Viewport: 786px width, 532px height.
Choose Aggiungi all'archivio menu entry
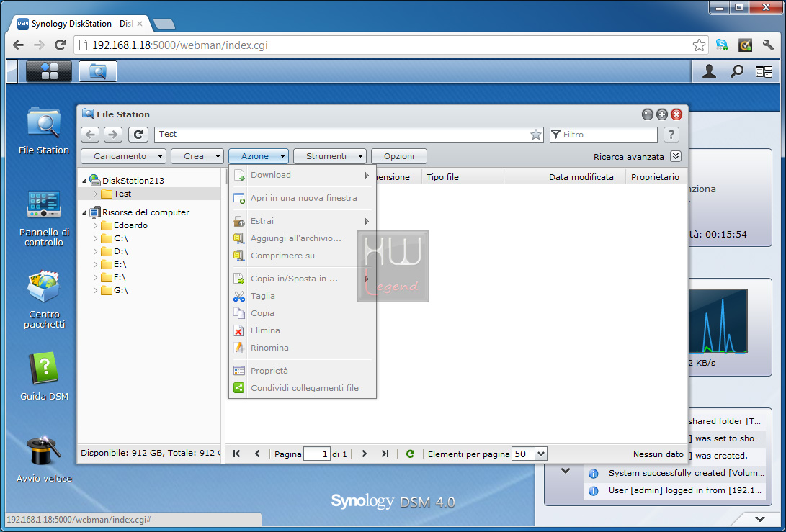point(303,238)
